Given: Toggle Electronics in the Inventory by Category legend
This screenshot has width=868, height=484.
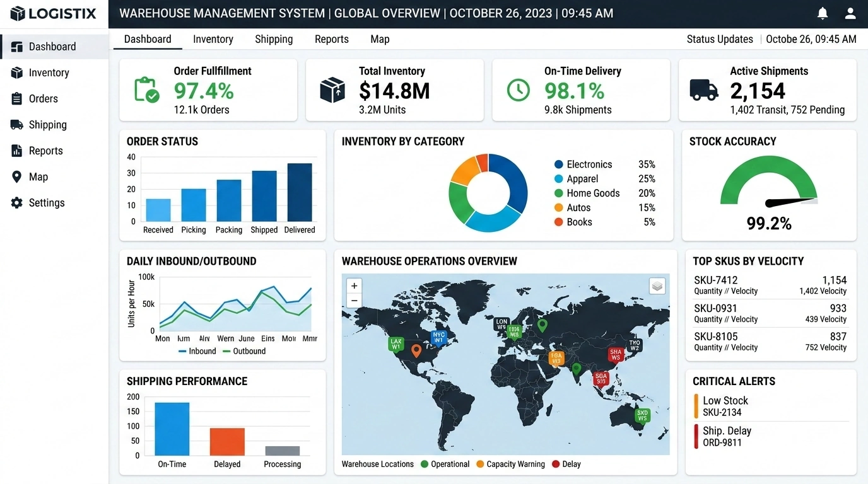Looking at the screenshot, I should (x=588, y=164).
